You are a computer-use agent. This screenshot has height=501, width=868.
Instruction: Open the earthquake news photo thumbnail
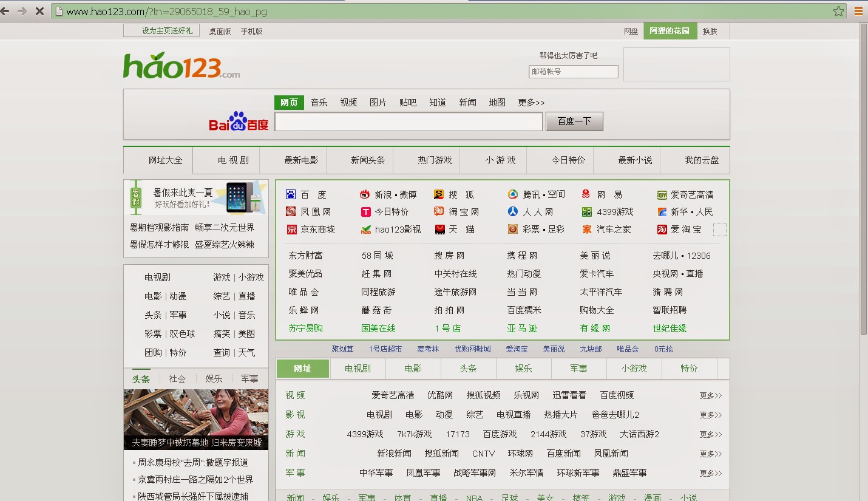click(196, 420)
